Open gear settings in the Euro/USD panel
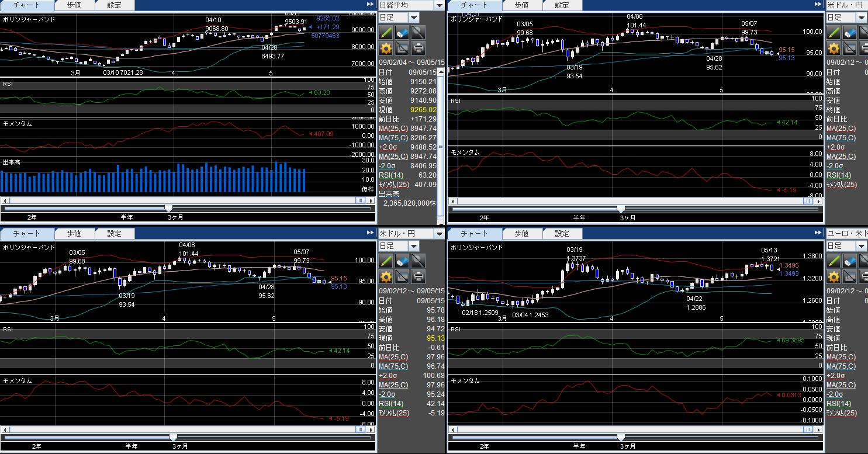The width and height of the screenshot is (868, 454). pyautogui.click(x=834, y=277)
